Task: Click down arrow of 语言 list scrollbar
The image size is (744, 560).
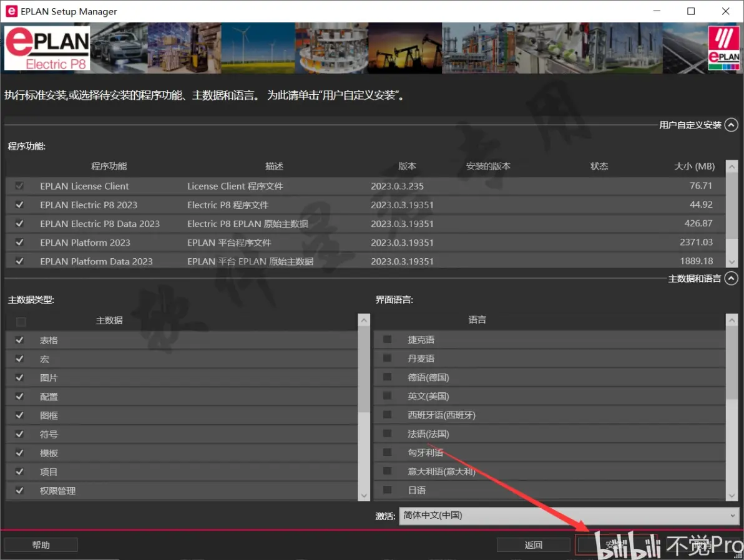Action: click(732, 496)
